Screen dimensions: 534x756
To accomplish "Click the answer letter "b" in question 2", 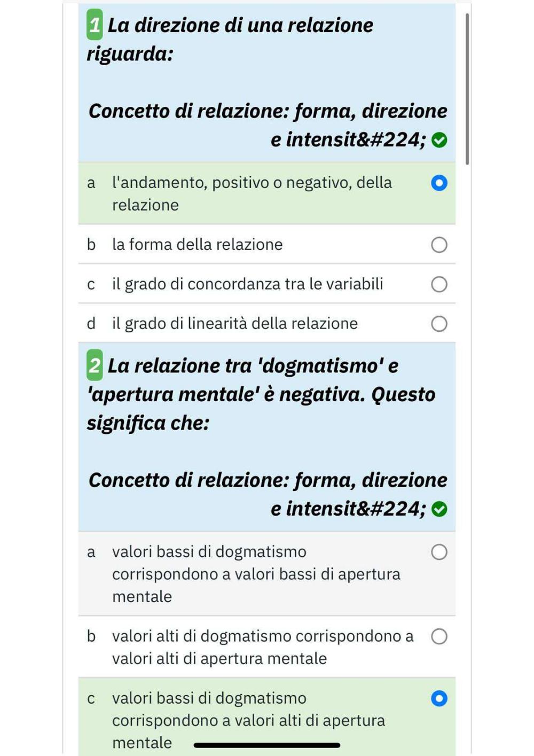I will pos(91,636).
